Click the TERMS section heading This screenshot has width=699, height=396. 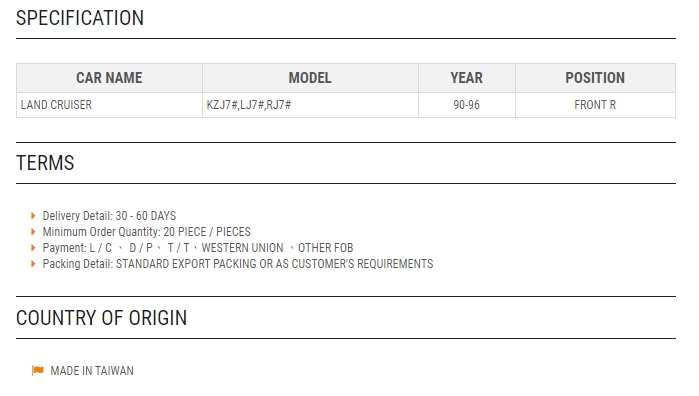pyautogui.click(x=45, y=163)
